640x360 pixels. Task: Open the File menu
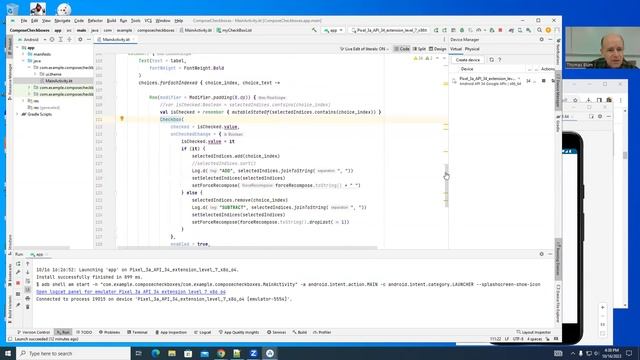24,20
